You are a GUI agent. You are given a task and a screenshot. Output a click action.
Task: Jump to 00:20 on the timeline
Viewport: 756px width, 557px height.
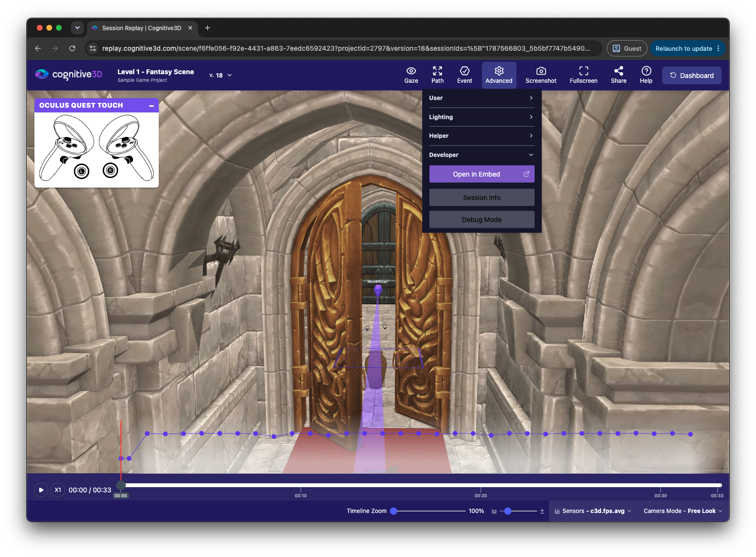481,495
